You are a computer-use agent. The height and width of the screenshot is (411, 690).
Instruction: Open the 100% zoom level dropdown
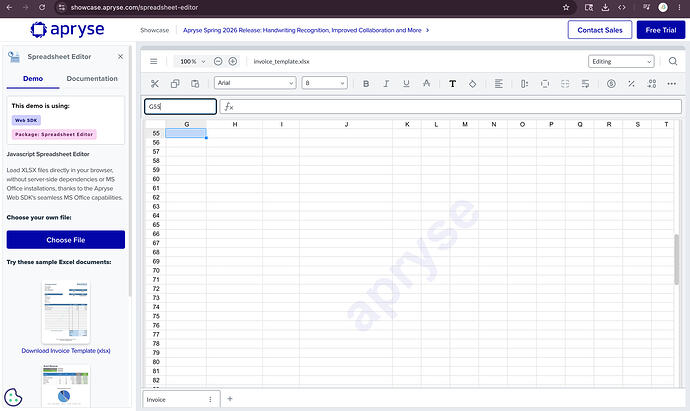(192, 61)
